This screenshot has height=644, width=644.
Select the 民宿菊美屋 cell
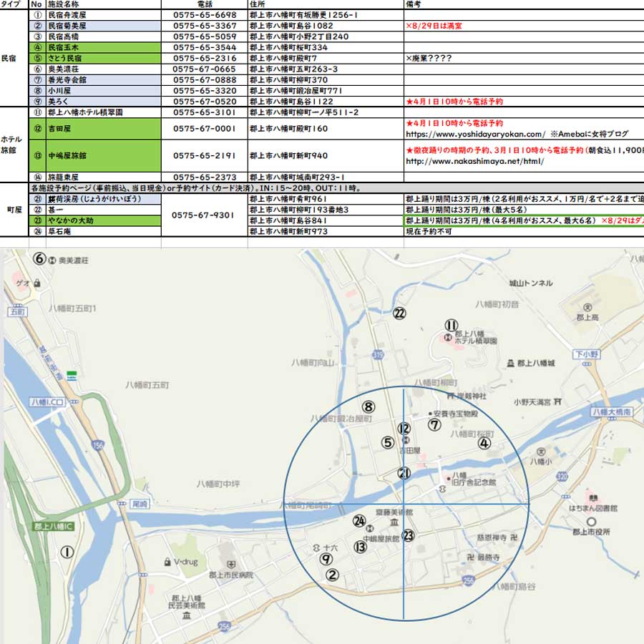coord(104,26)
